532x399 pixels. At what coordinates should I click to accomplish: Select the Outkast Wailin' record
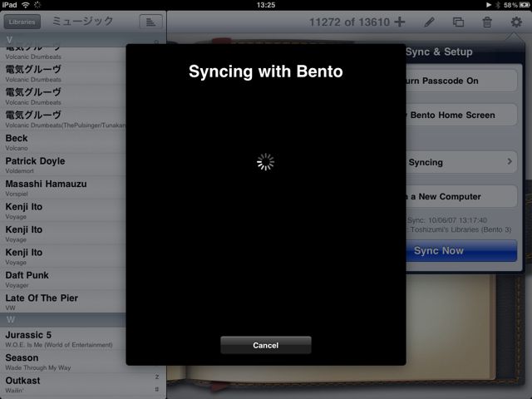[83, 385]
